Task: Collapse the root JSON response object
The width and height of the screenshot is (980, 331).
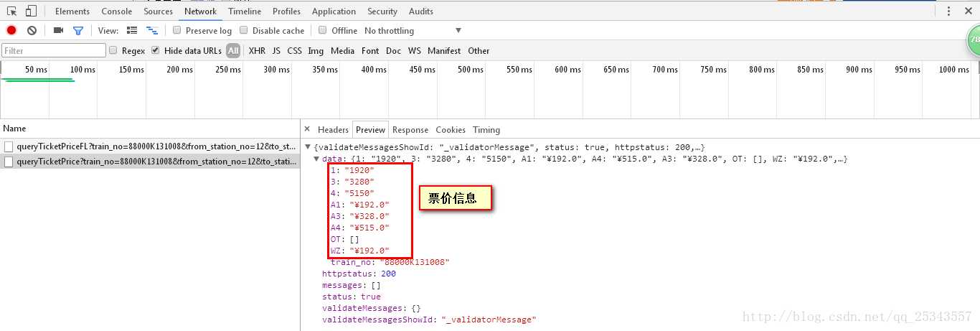Action: (x=309, y=147)
